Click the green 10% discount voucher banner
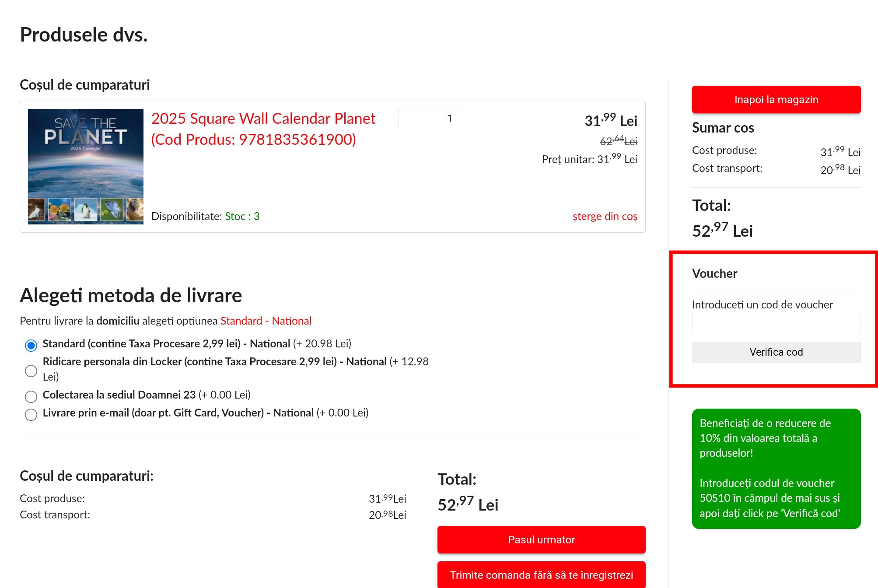The image size is (878, 588). pos(776,468)
